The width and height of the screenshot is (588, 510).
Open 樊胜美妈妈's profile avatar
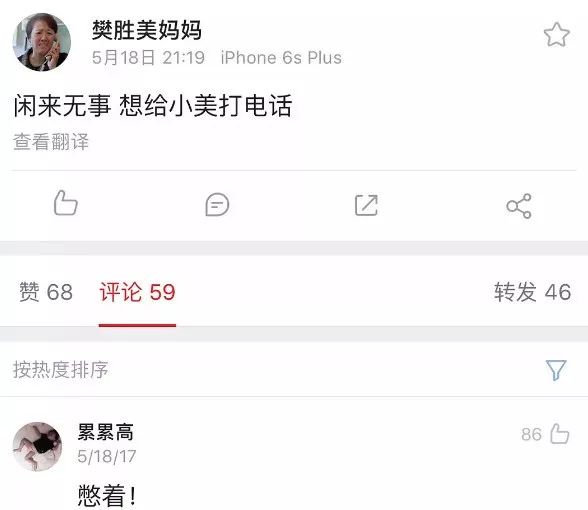click(x=42, y=42)
